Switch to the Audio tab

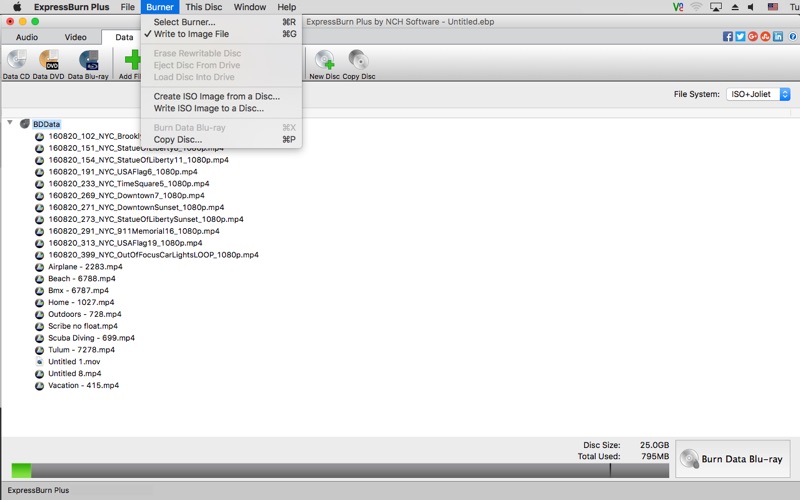(27, 37)
